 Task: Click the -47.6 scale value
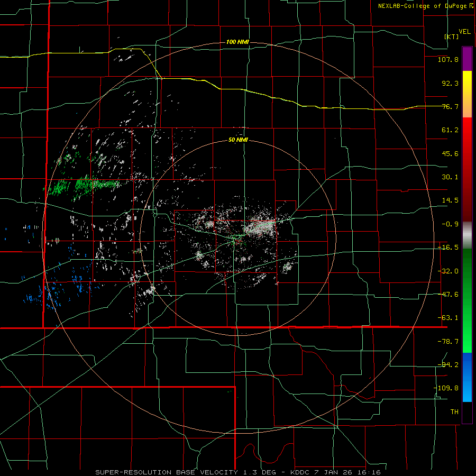coord(448,295)
